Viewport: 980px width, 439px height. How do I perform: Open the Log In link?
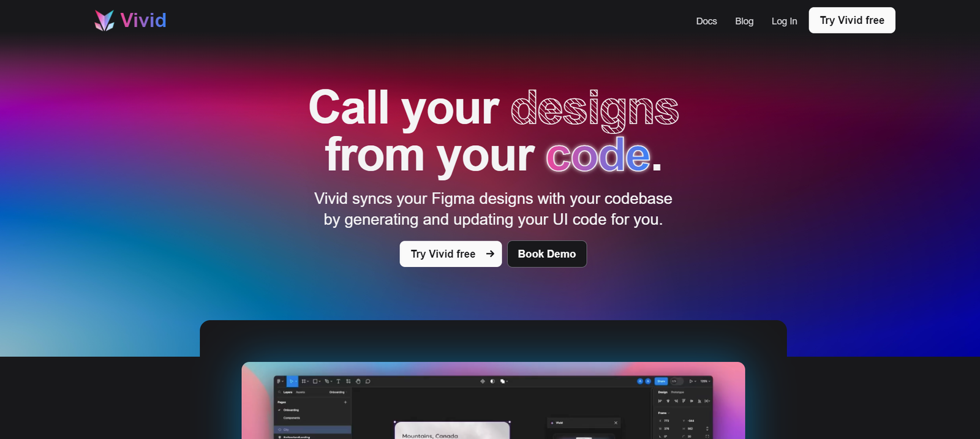click(x=784, y=21)
